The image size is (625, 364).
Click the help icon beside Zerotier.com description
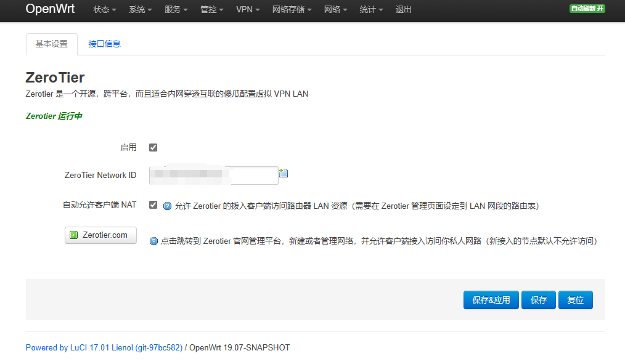pyautogui.click(x=153, y=241)
